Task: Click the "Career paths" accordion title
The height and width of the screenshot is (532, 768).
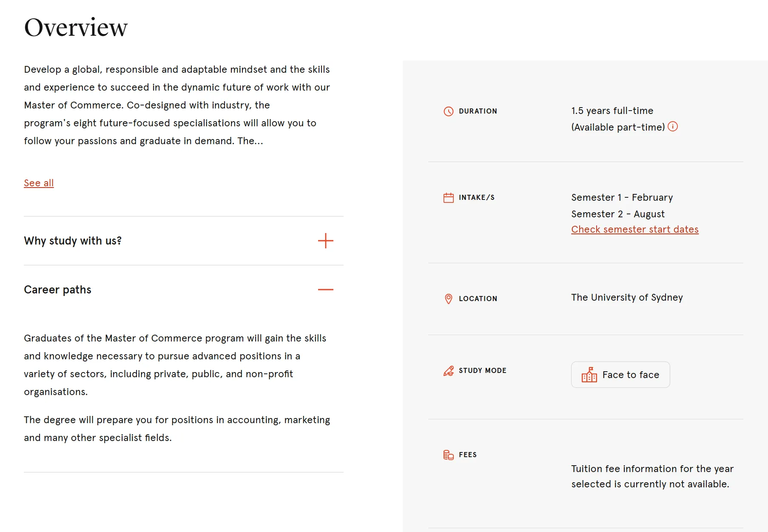Action: (57, 290)
